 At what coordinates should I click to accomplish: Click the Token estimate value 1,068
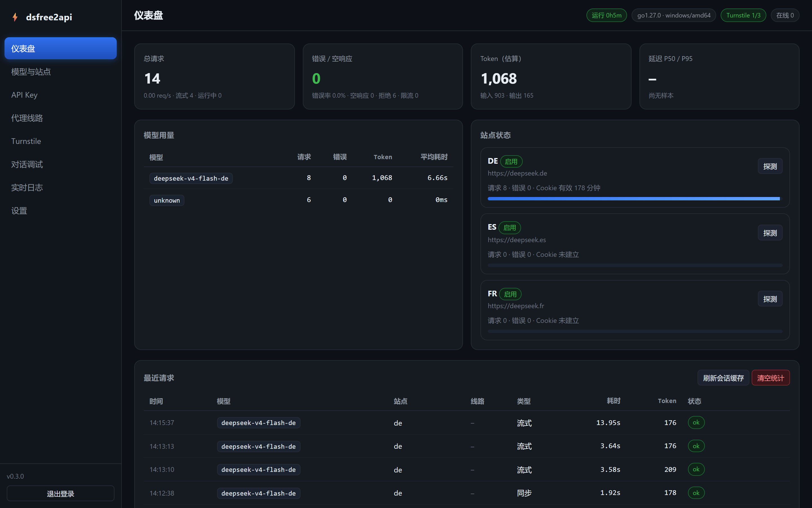498,79
